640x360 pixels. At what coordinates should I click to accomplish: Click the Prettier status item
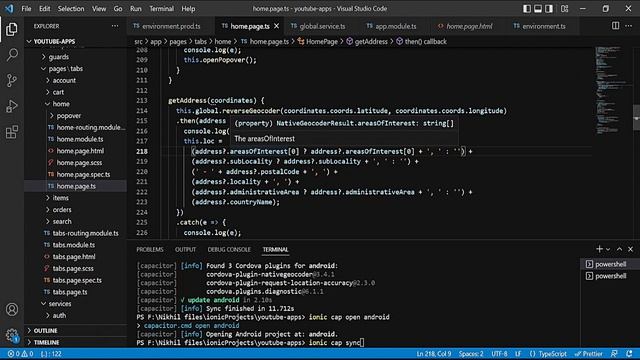[x=588, y=354]
